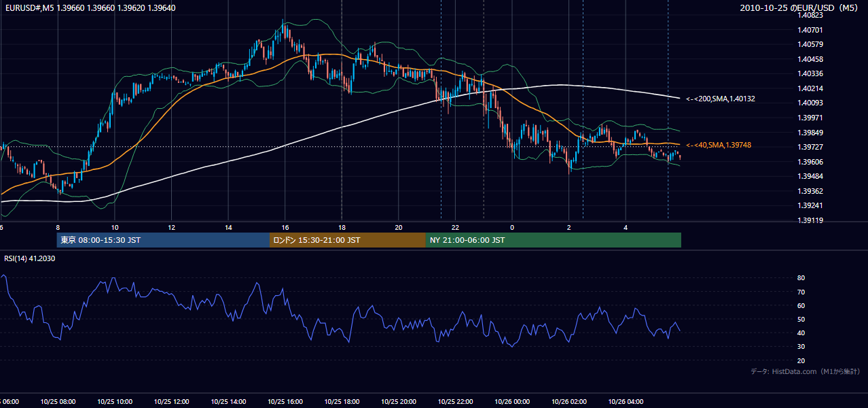868x408 pixels.
Task: Click the 1.40336 price axis label
Action: [x=811, y=73]
